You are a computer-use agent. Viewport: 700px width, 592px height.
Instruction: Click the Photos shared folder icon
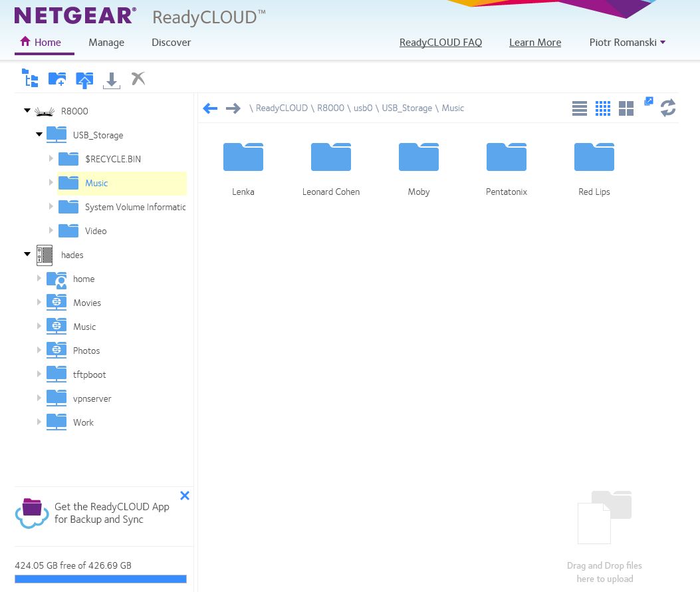pyautogui.click(x=57, y=351)
